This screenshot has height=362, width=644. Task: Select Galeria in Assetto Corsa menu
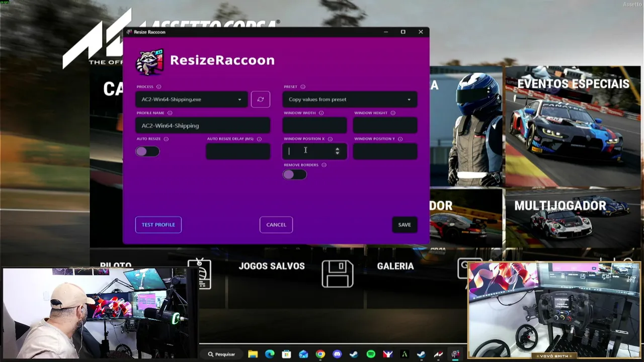click(x=395, y=266)
